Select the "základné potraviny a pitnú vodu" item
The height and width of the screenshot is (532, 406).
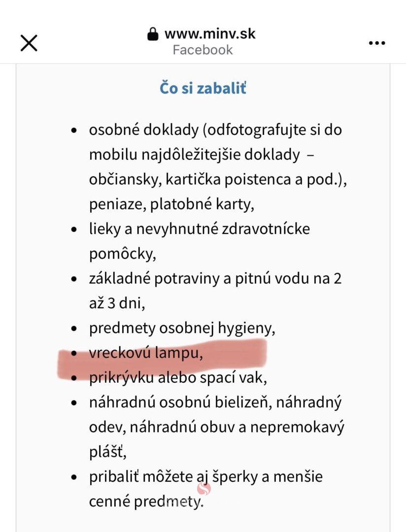(215, 279)
